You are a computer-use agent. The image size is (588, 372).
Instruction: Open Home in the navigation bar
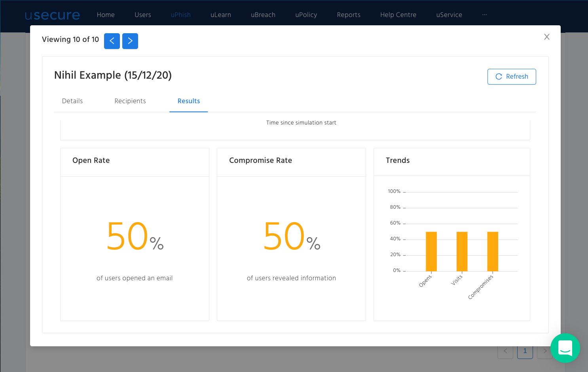pyautogui.click(x=106, y=15)
